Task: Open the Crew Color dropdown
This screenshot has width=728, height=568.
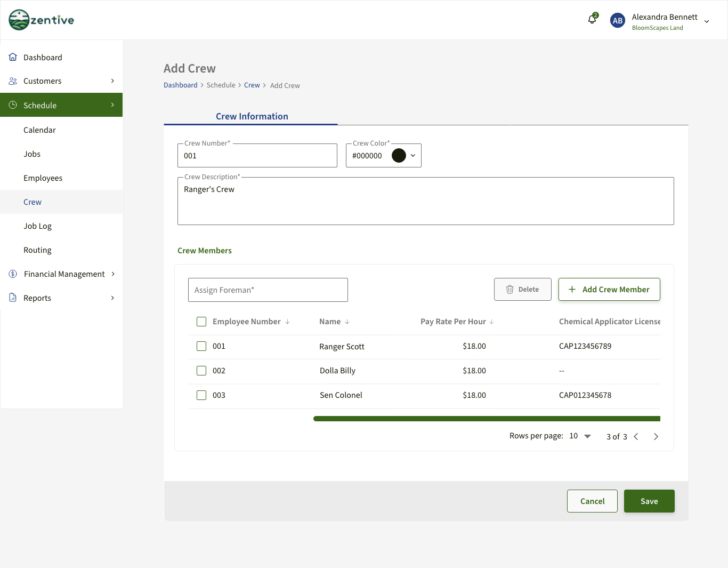Action: click(412, 156)
